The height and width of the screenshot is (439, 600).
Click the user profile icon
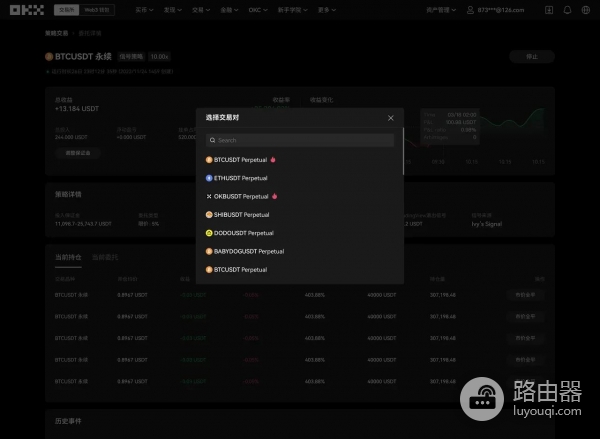tap(470, 10)
